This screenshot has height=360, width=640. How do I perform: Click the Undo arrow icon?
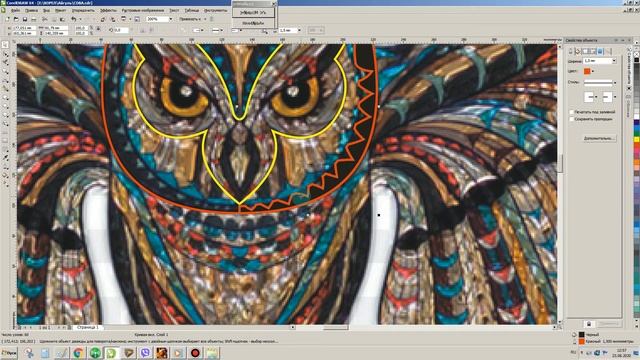[73, 19]
